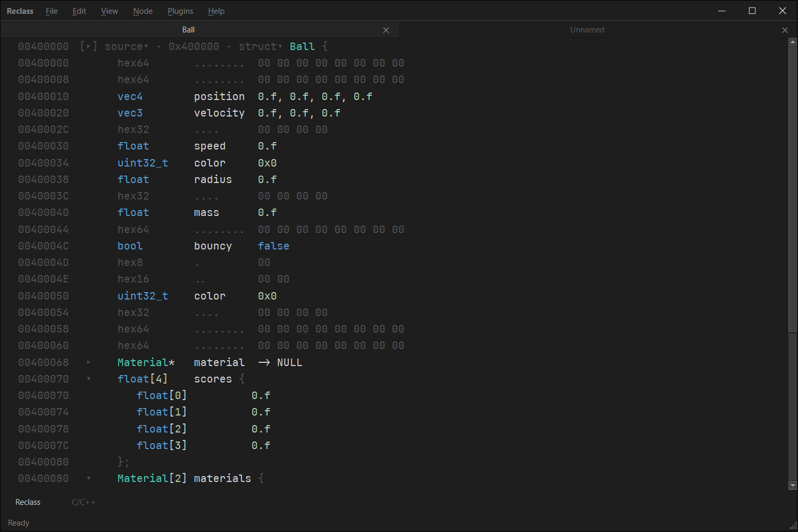Screen dimensions: 798x532
Task: Click uint32_t type at offset 00400050
Action: pyautogui.click(x=143, y=296)
